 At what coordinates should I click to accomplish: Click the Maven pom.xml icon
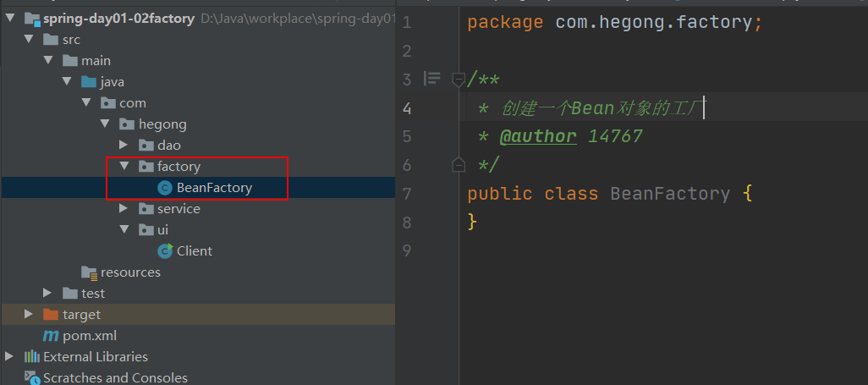(51, 336)
